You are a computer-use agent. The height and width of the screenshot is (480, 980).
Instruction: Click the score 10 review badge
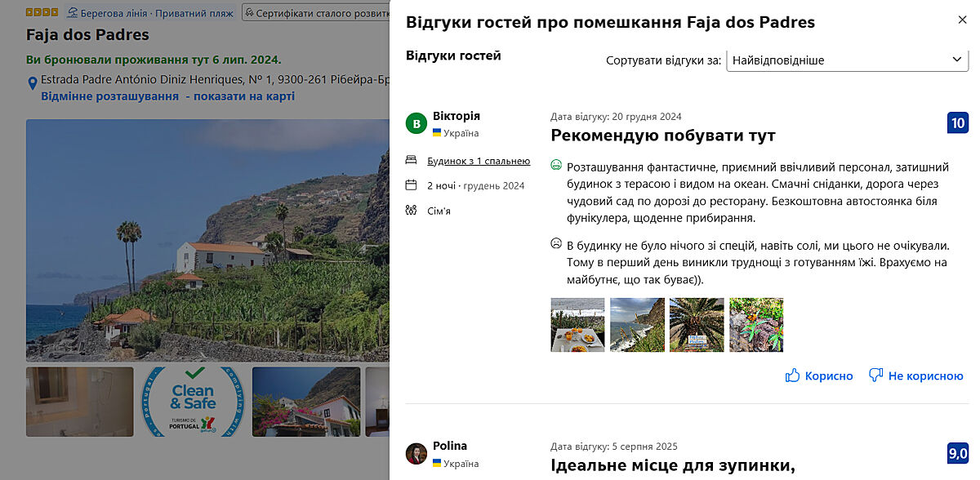tap(958, 124)
